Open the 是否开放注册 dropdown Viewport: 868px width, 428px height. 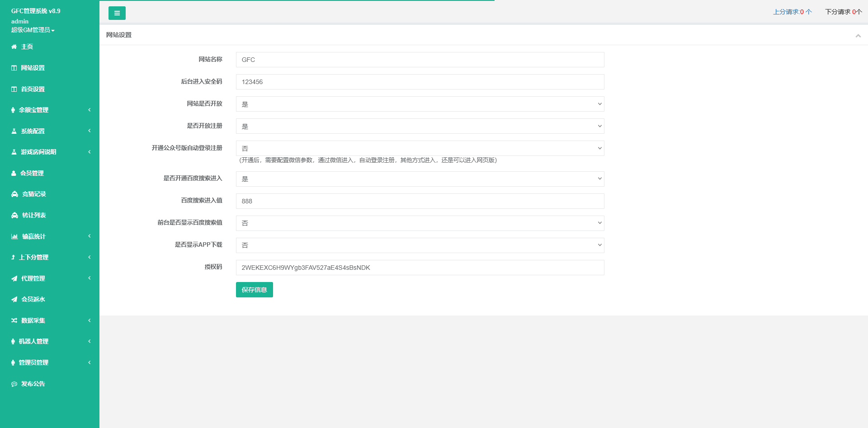coord(420,126)
